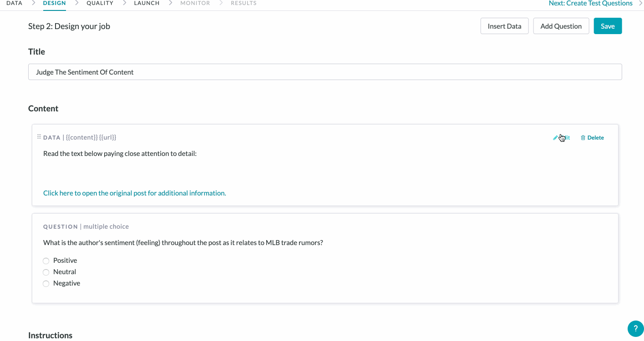This screenshot has width=644, height=341.
Task: Open the MONITOR step tab
Action: tap(195, 3)
